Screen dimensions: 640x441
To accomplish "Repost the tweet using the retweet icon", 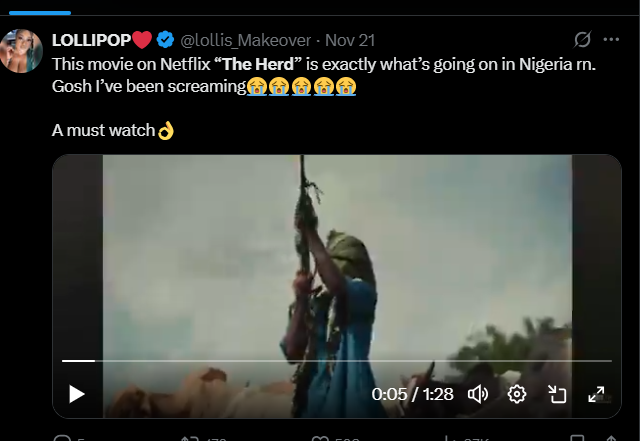I will tap(190, 437).
